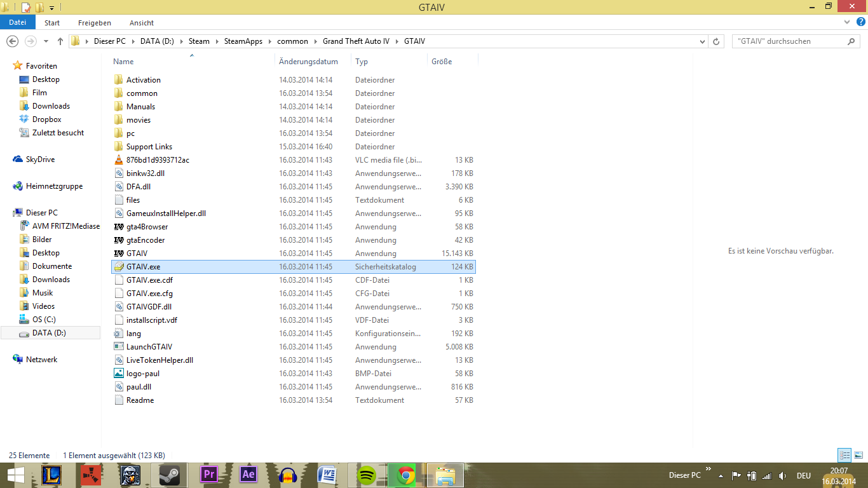
Task: Click the forward navigation arrow
Action: click(30, 41)
